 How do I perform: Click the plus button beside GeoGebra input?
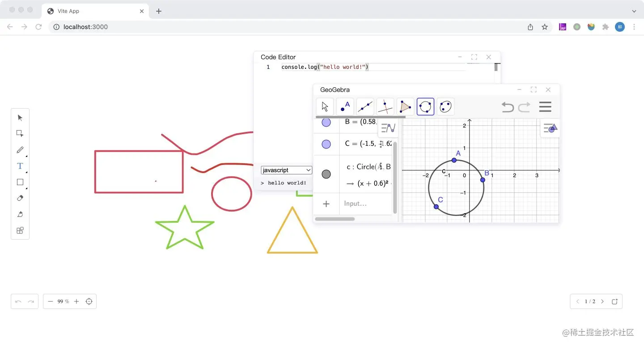pyautogui.click(x=326, y=204)
